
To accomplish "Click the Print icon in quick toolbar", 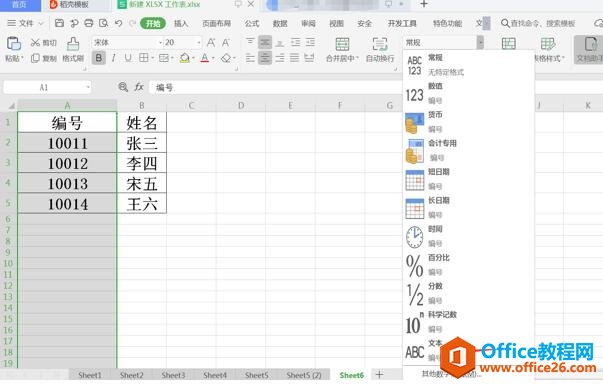I will (88, 23).
